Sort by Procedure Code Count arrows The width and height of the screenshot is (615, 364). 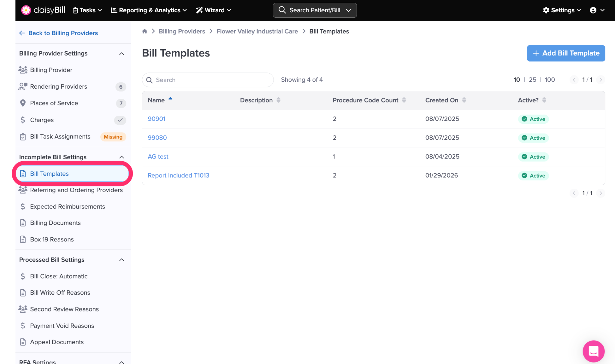coord(404,100)
